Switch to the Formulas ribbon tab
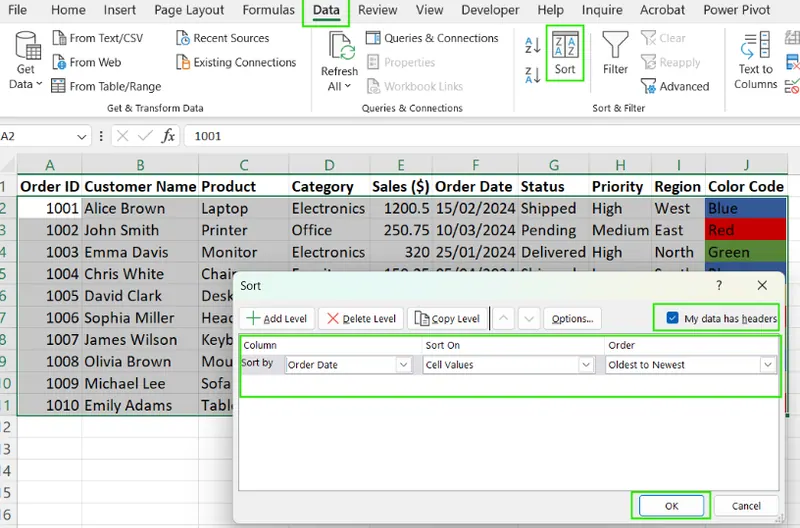Image resolution: width=800 pixels, height=528 pixels. click(x=268, y=10)
